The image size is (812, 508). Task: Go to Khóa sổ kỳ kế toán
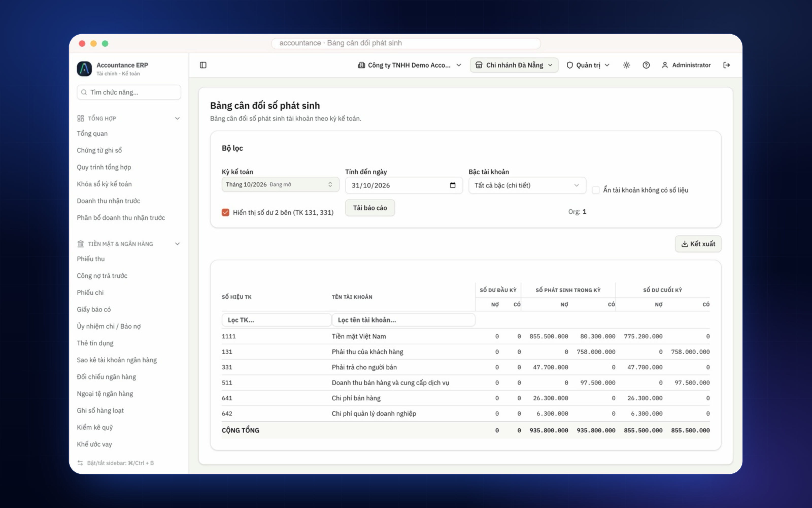104,184
